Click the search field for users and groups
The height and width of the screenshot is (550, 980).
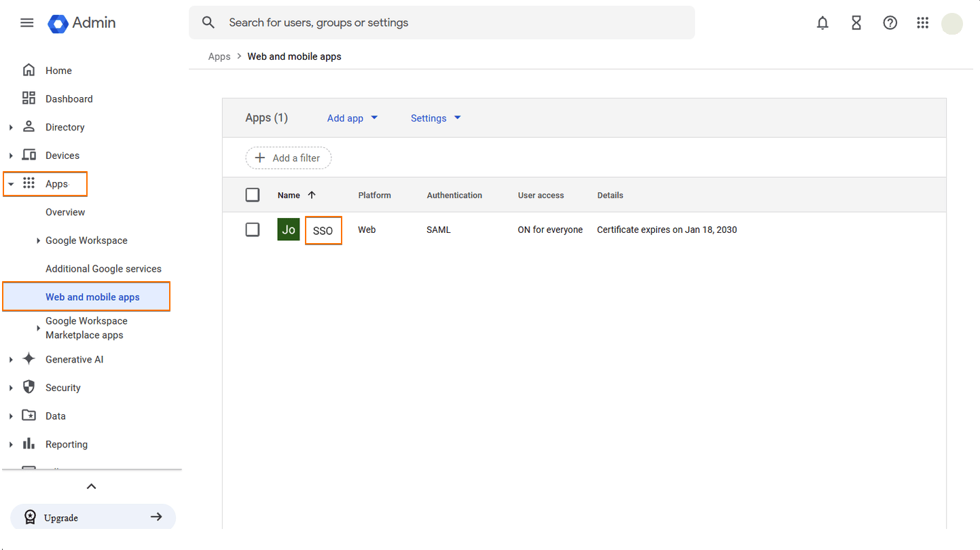tap(441, 22)
